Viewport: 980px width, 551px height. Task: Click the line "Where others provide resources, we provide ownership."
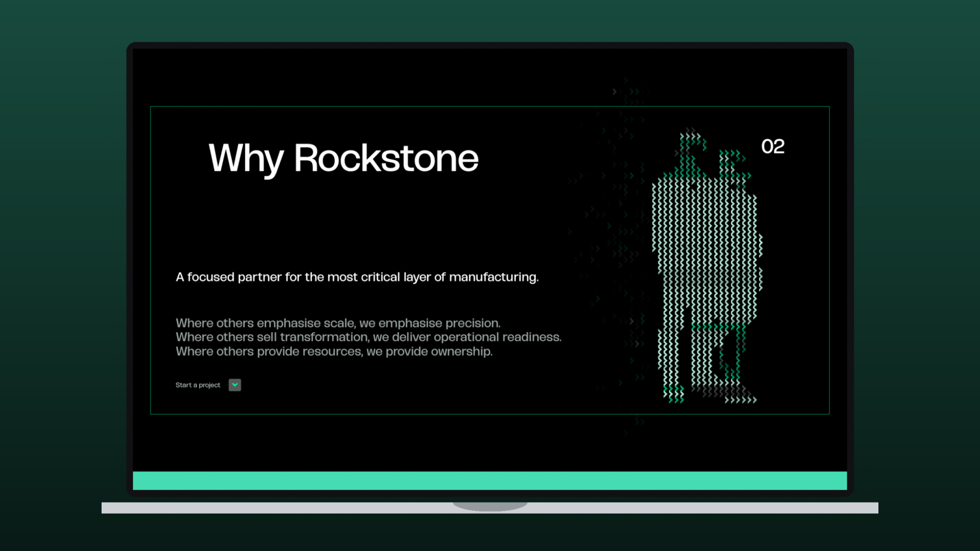coord(334,352)
